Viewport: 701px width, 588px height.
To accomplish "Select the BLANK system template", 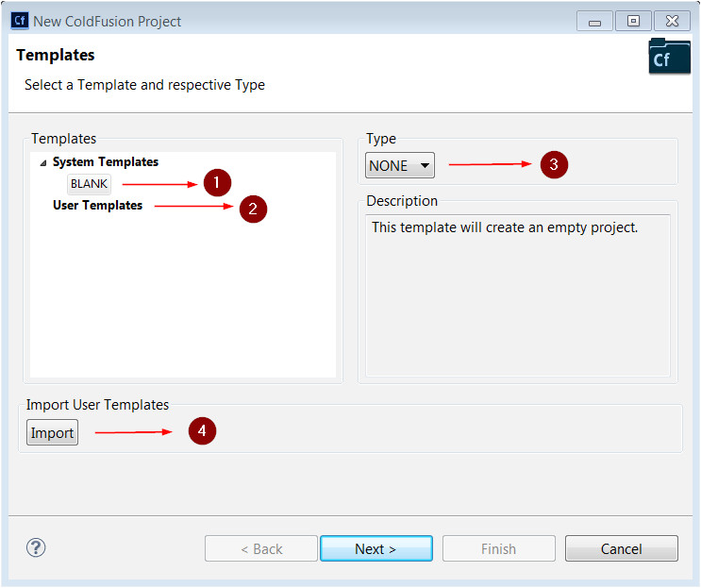I will tap(89, 184).
